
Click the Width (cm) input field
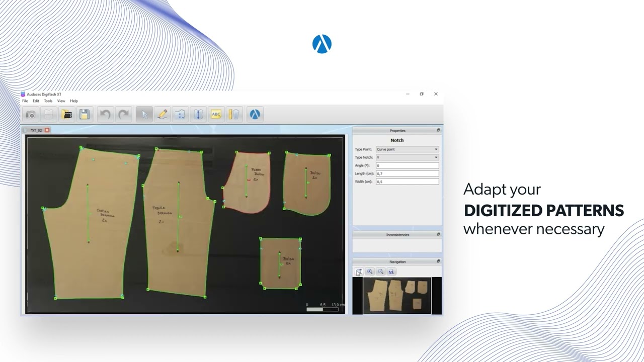407,182
